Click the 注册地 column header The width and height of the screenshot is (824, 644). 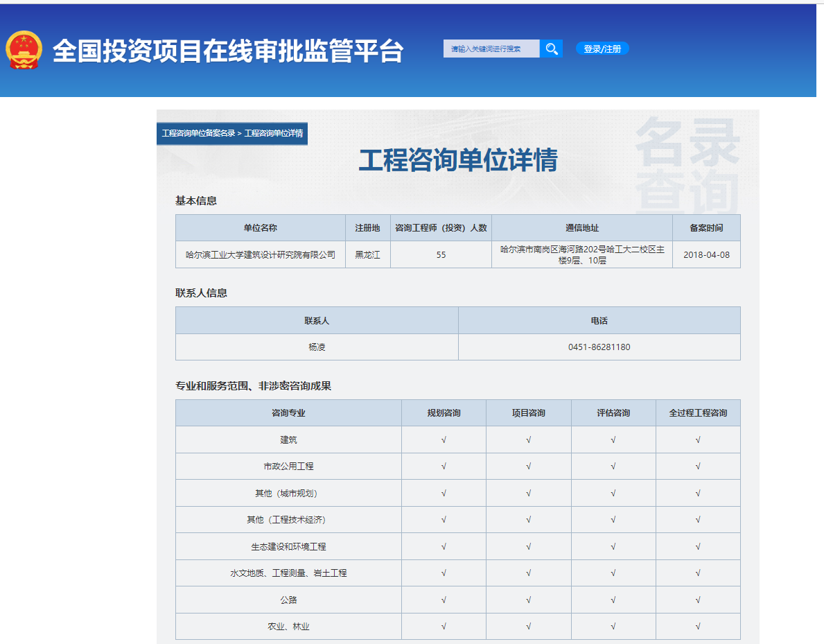click(x=367, y=227)
